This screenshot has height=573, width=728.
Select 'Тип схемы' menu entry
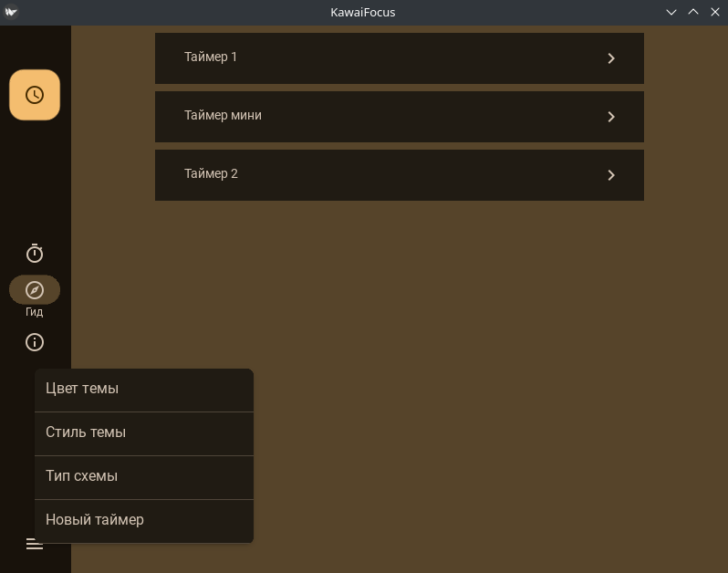coord(81,476)
